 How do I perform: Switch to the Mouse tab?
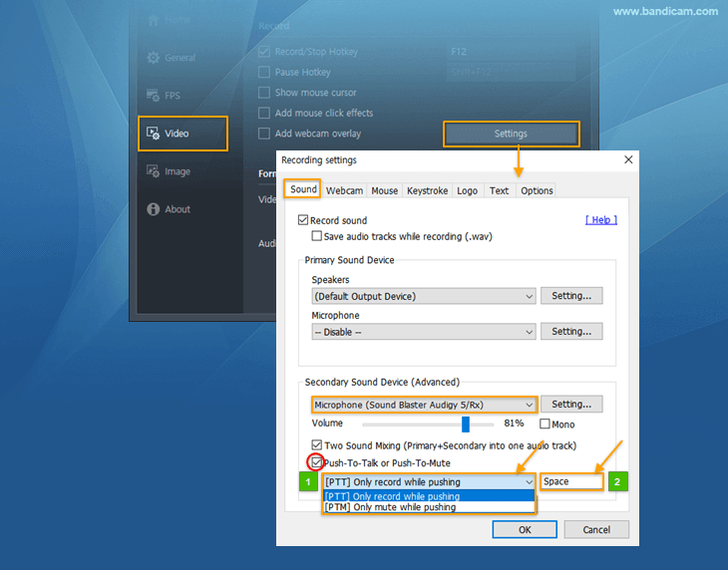point(384,190)
